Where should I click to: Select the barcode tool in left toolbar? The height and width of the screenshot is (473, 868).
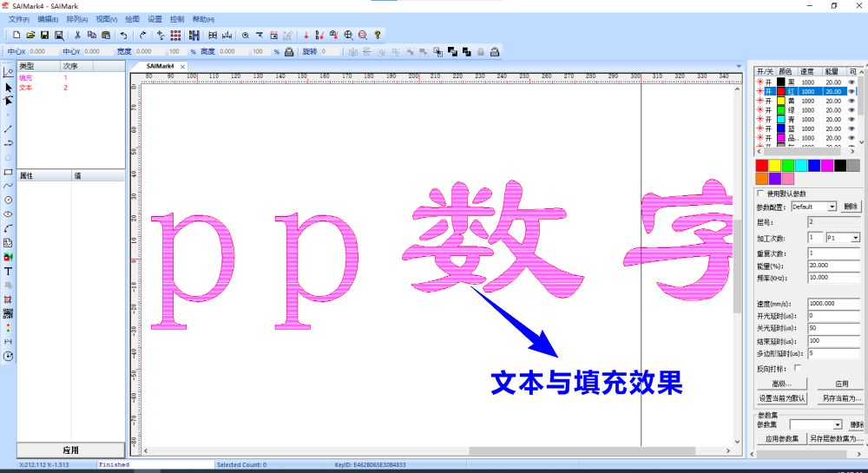click(x=9, y=313)
